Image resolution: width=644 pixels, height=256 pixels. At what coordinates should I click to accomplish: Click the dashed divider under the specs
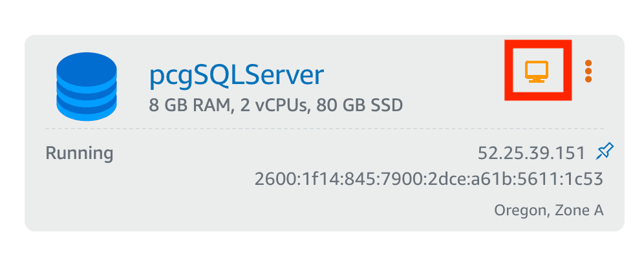325,129
